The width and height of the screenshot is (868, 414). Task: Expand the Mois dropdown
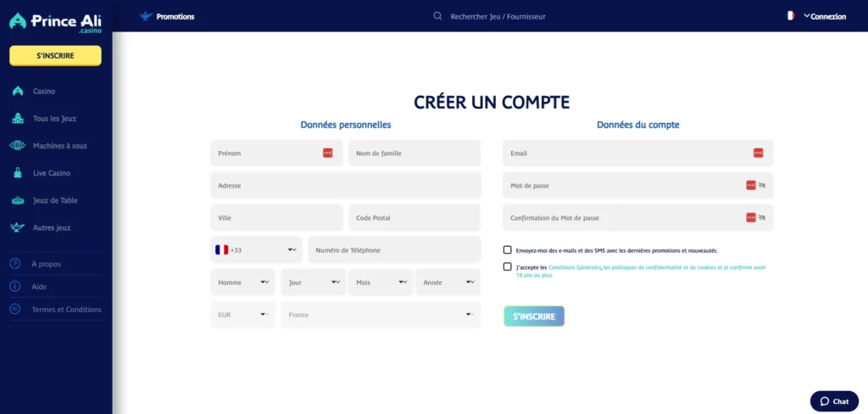coord(380,283)
